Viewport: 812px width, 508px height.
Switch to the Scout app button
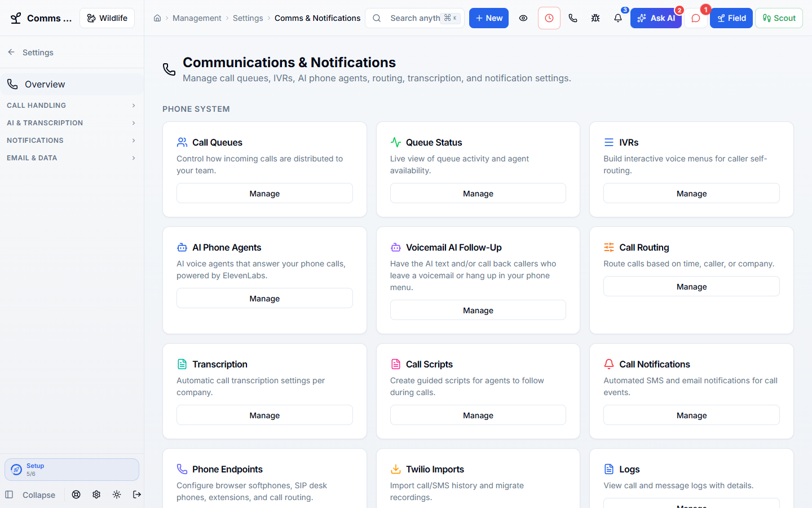click(779, 18)
